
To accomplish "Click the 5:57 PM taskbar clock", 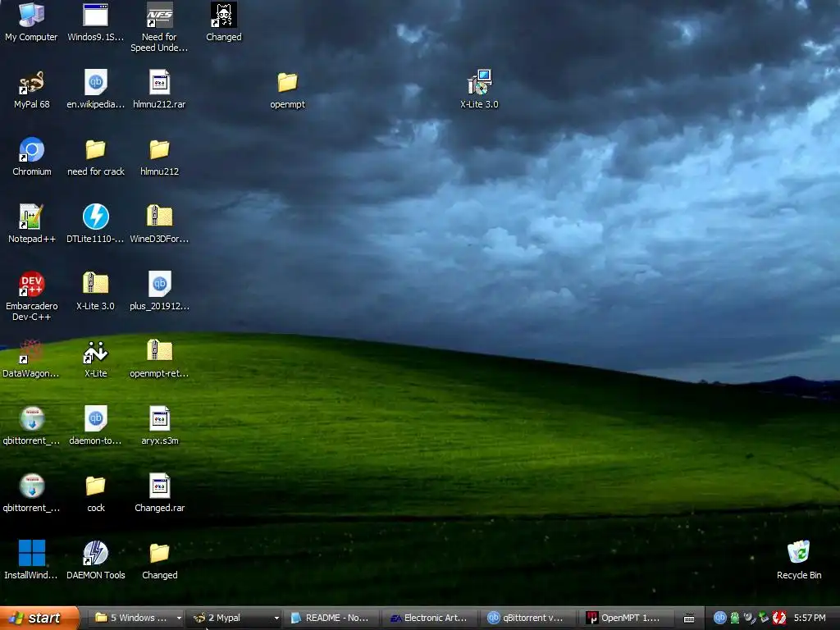I will [x=810, y=618].
